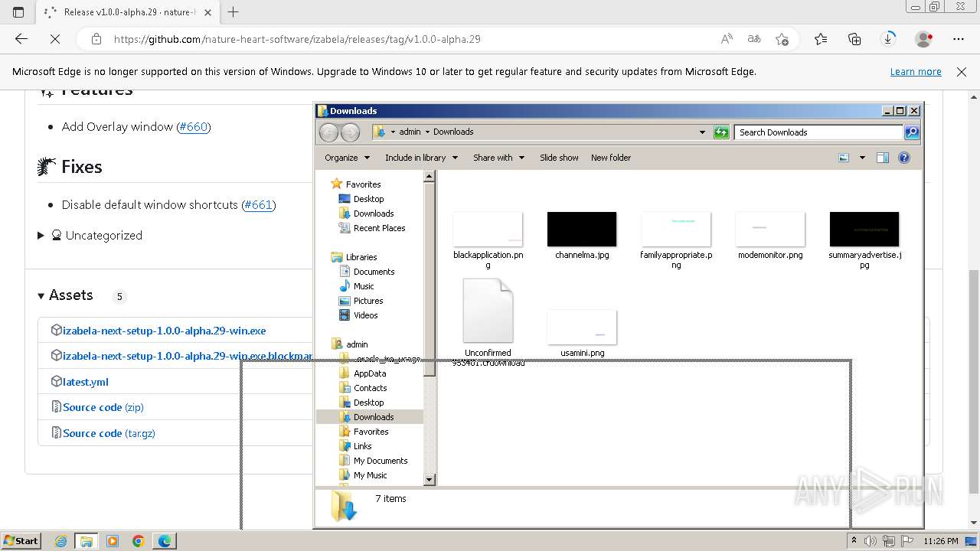This screenshot has width=980, height=551.
Task: Select channelma.jpg thumbnail
Action: [x=582, y=230]
